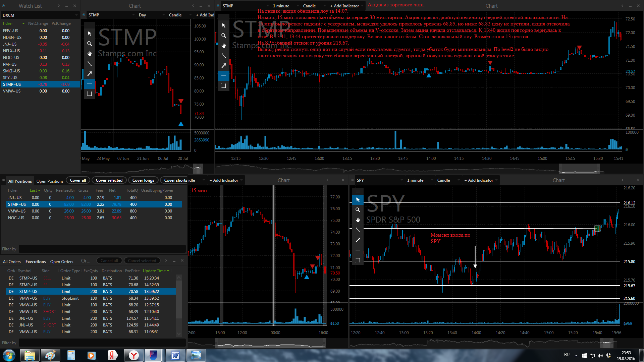Toggle link indicator beside daily STMP symbol
This screenshot has height=362, width=644.
(x=84, y=15)
